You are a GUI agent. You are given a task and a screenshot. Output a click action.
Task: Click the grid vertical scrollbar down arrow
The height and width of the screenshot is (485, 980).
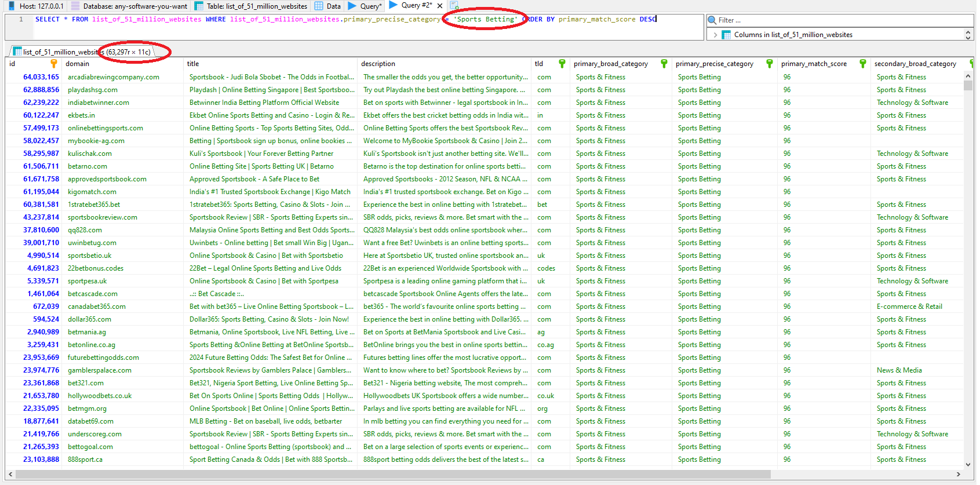968,464
